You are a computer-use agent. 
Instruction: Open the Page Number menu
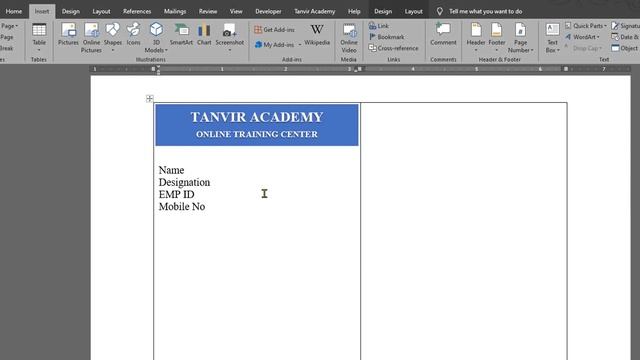520,38
